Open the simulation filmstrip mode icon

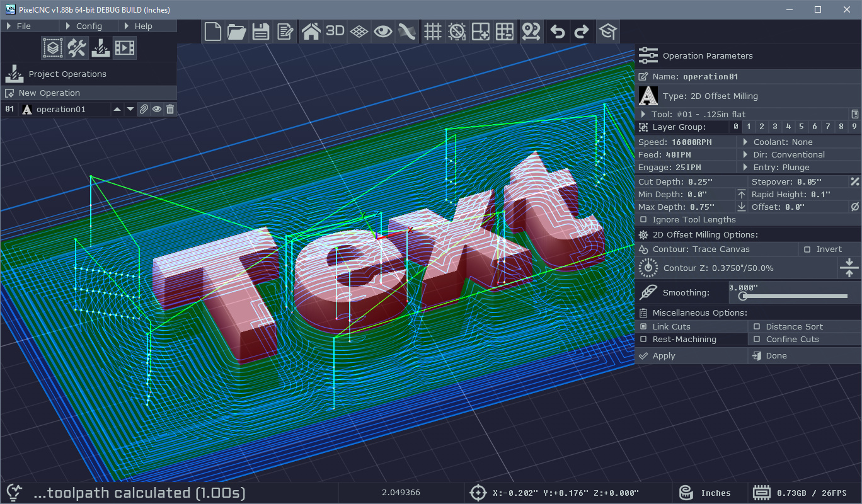125,48
